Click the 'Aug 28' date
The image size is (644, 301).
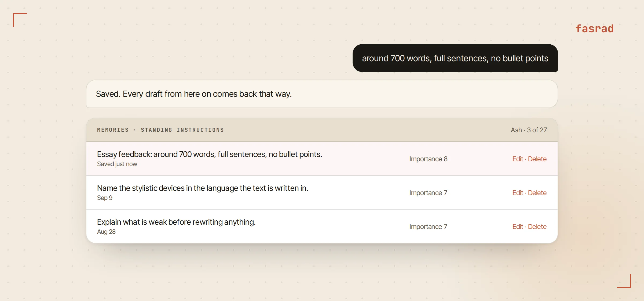[106, 232]
